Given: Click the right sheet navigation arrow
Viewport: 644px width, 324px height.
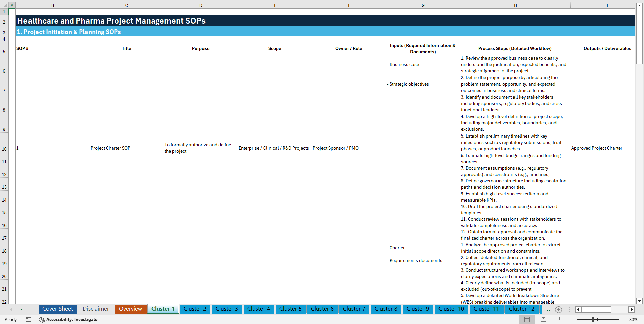Looking at the screenshot, I should [x=21, y=309].
